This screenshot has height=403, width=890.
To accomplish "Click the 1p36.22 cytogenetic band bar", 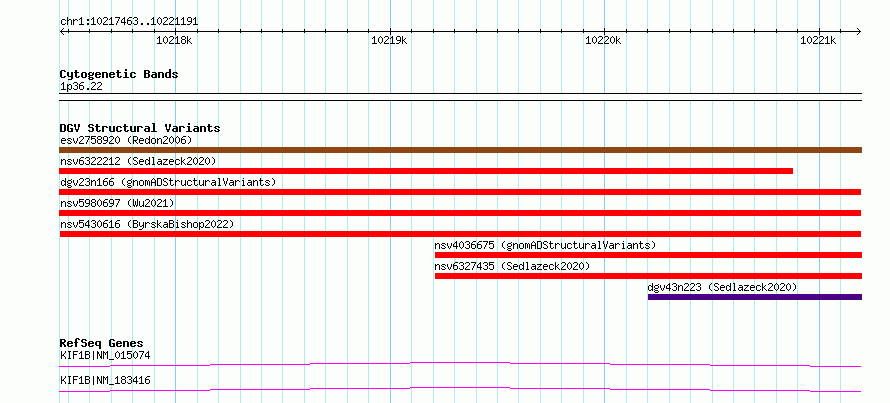I will (x=461, y=97).
